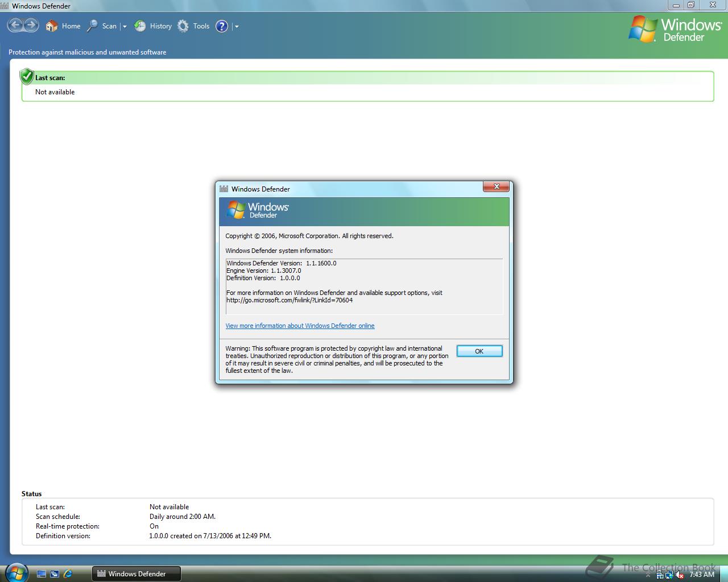
Task: Select the 'Engine Version: 1.1.3007.0' line
Action: [264, 271]
